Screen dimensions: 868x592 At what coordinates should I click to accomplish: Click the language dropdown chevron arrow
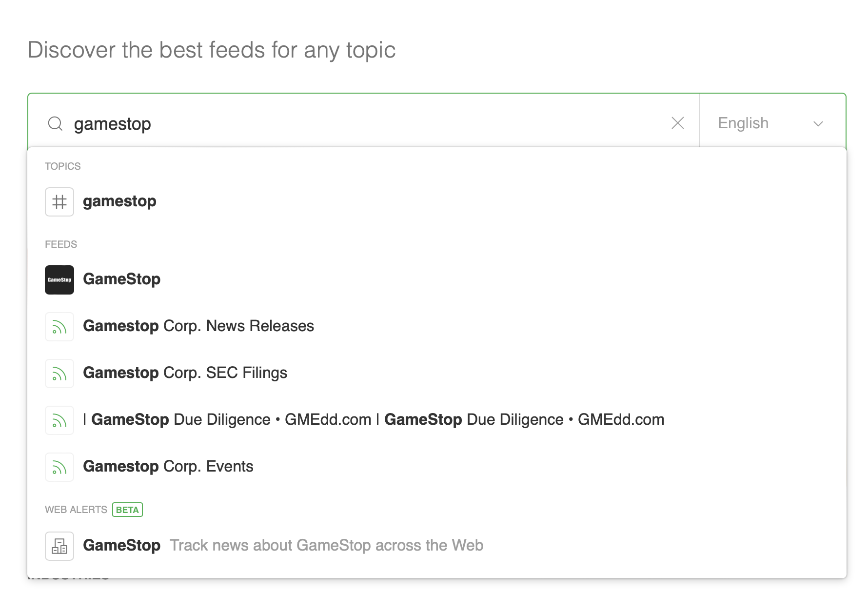click(818, 124)
